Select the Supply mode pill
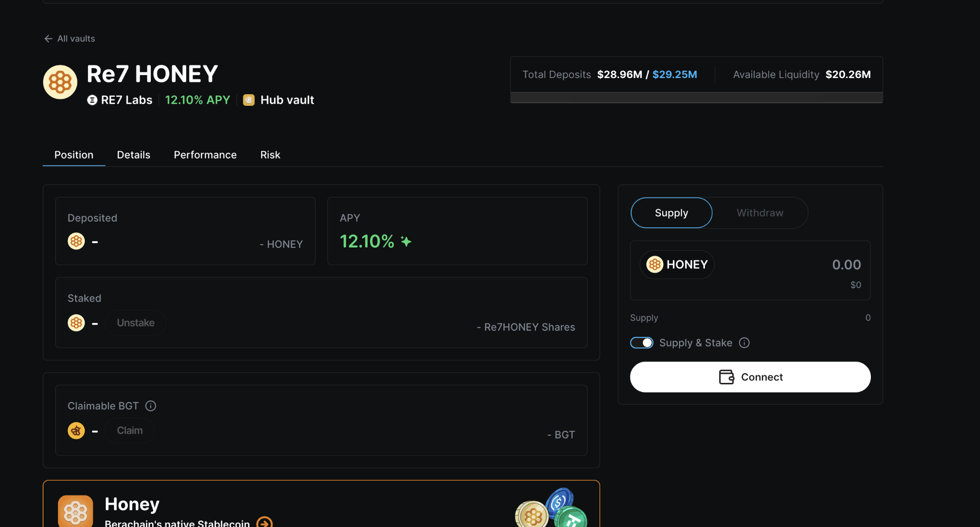980x527 pixels. point(671,213)
